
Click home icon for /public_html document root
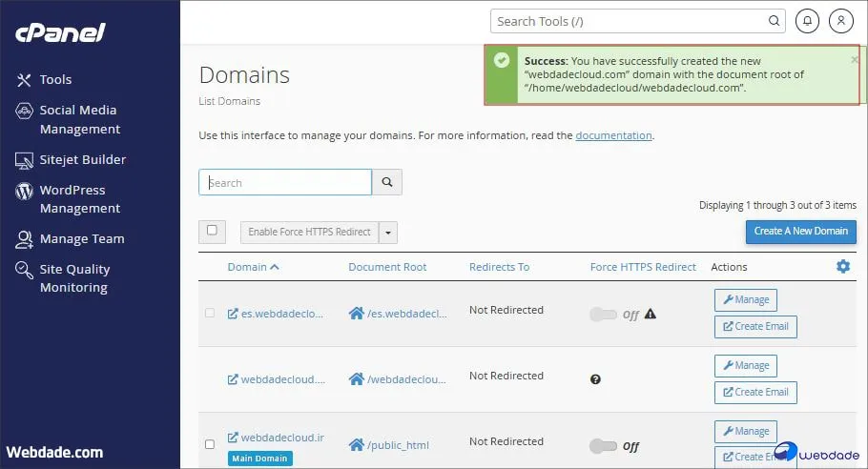357,444
